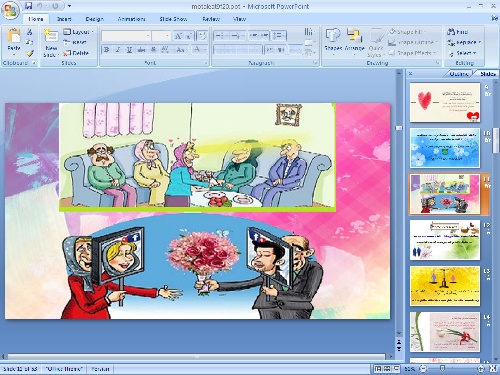Toggle Underline formatting
This screenshot has width=500, height=375.
129,50
